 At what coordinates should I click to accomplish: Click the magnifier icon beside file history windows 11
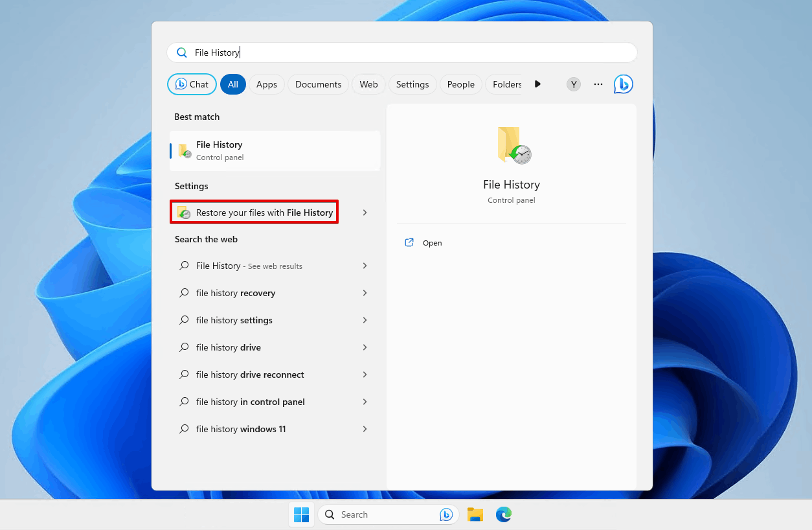tap(184, 429)
